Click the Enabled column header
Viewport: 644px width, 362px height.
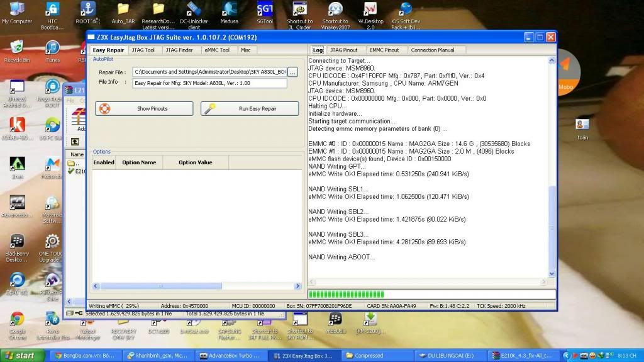tap(104, 162)
